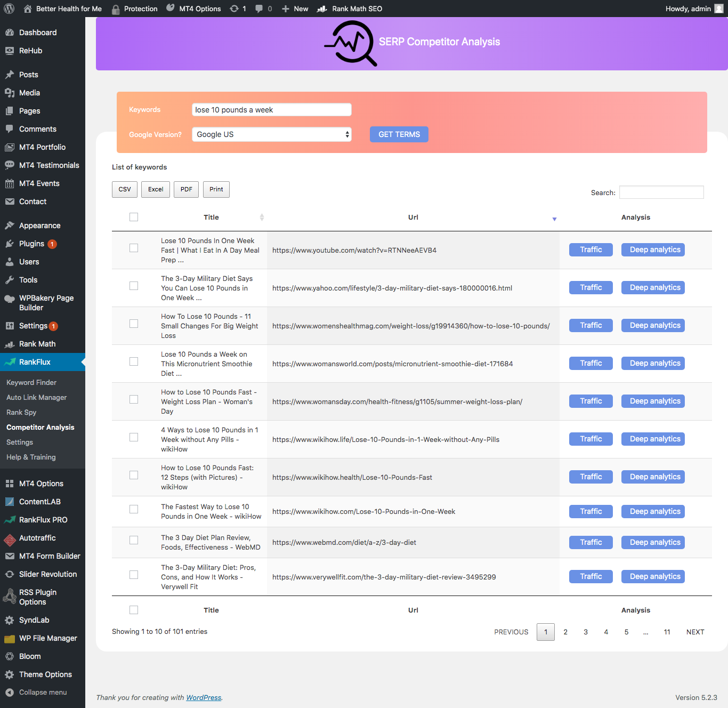Viewport: 728px width, 708px height.
Task: Open the New content menu in admin bar
Action: point(295,9)
